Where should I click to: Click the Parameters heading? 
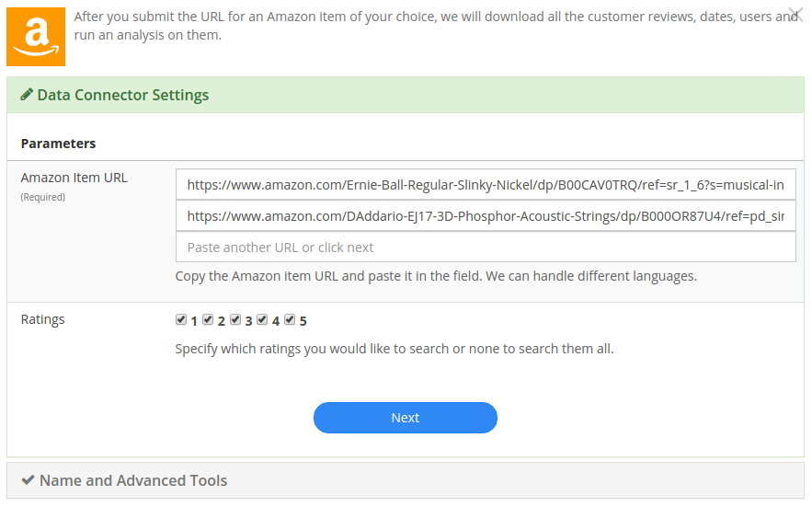(x=58, y=144)
